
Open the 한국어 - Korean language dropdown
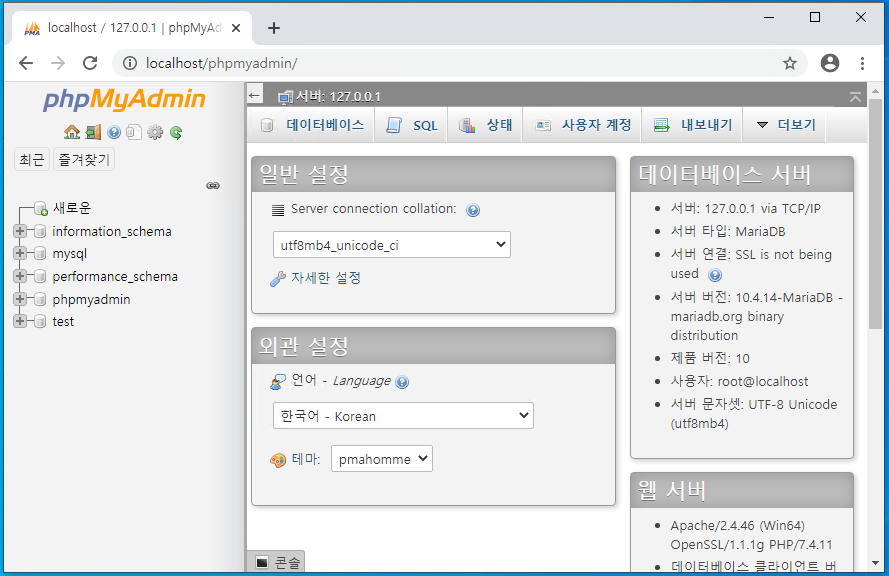[403, 416]
